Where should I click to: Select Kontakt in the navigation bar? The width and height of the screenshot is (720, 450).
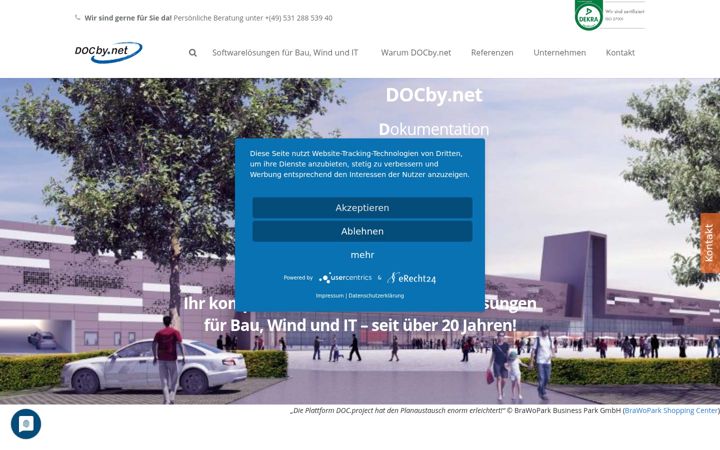(x=620, y=53)
